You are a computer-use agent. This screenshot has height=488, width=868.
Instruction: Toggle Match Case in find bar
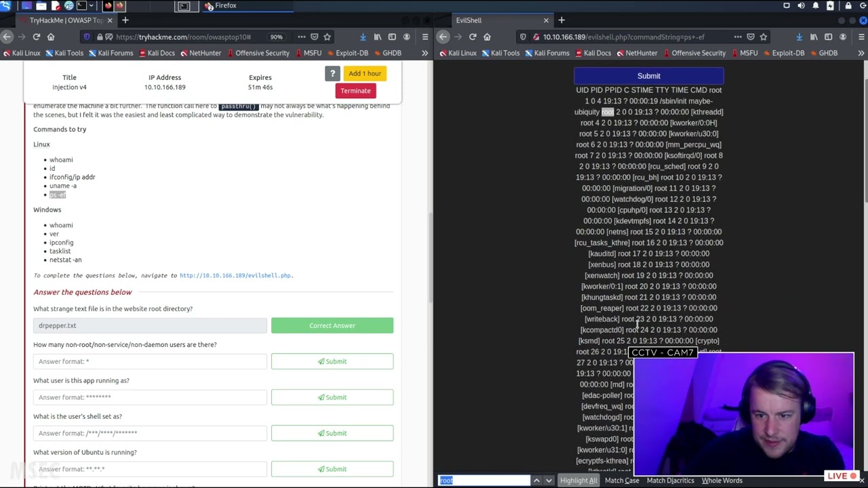(622, 481)
